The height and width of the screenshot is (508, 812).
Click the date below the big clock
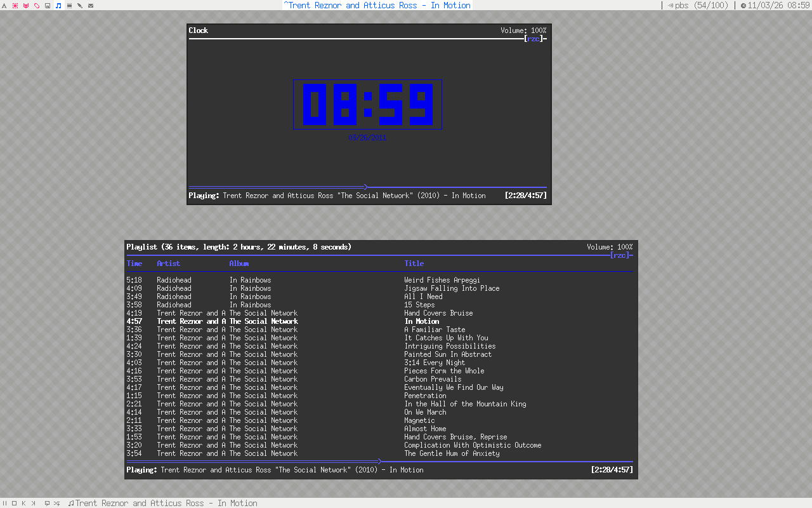pos(367,138)
